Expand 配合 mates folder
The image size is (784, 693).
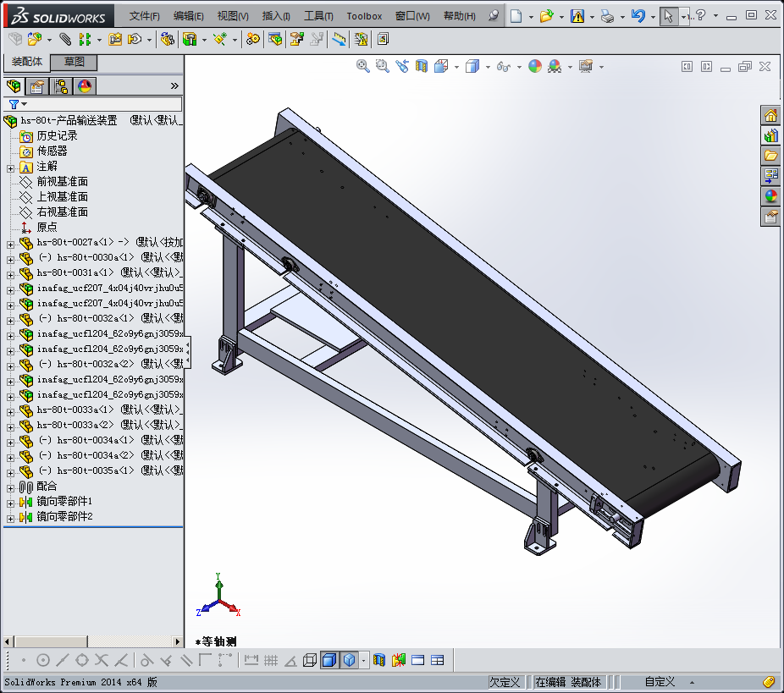(x=10, y=488)
